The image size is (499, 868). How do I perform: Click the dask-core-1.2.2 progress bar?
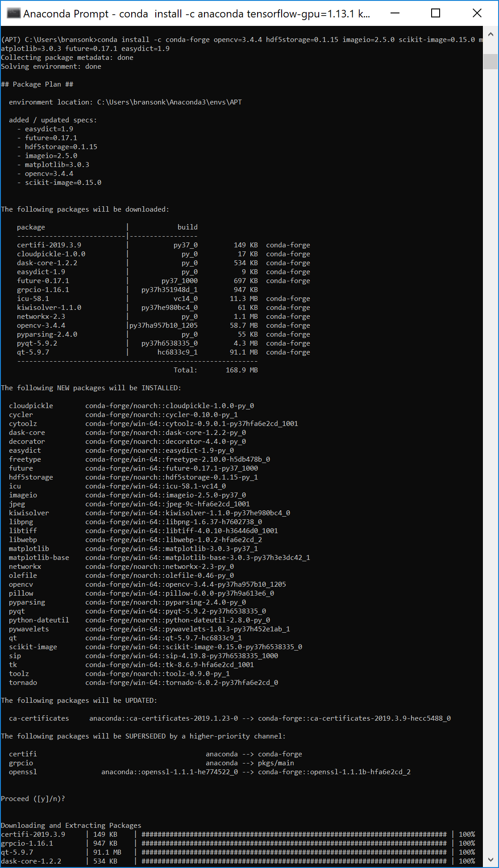(x=294, y=861)
